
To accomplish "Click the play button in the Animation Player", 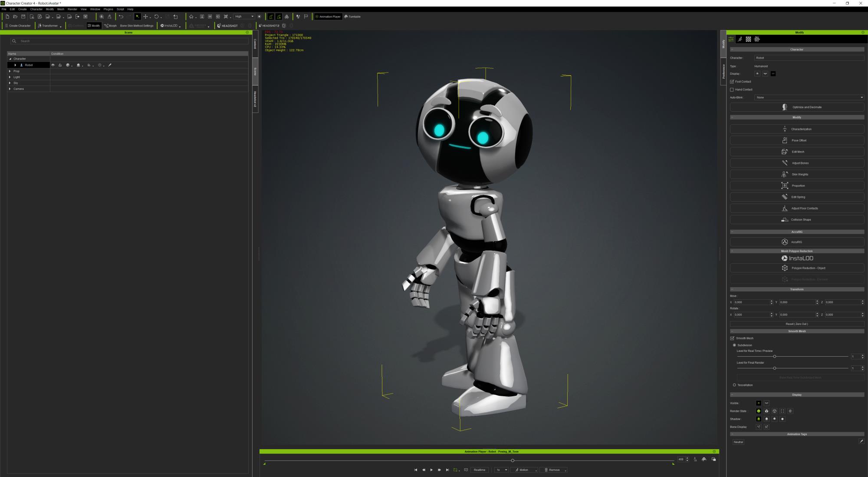I will pos(431,470).
